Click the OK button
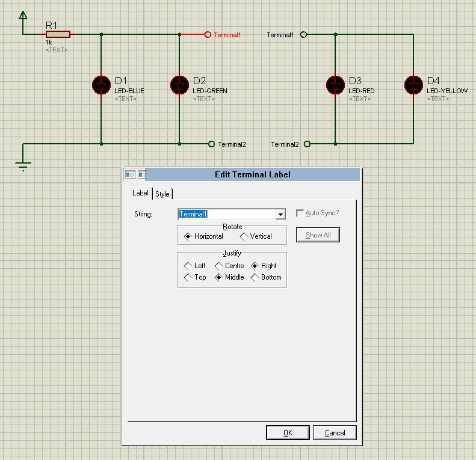 coord(288,433)
